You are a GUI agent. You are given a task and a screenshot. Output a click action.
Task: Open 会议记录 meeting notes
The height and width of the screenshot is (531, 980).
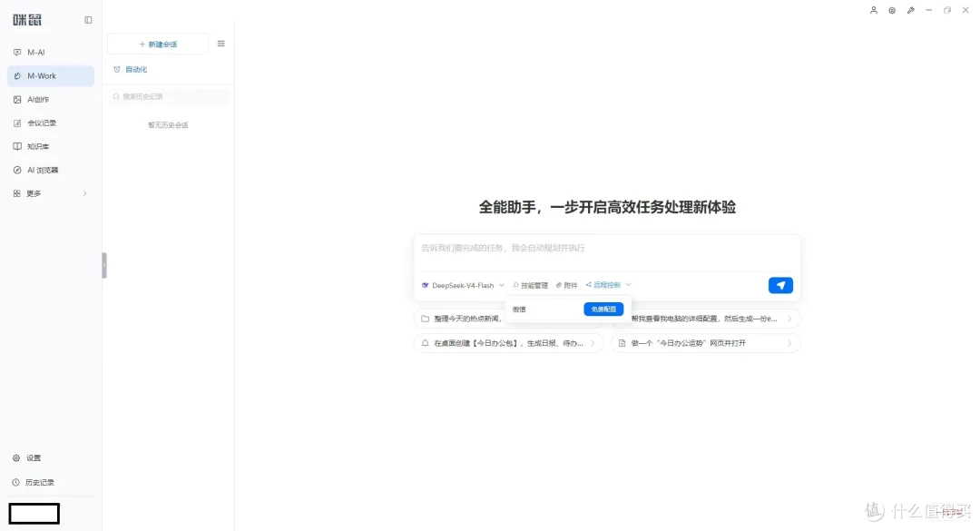(51, 123)
